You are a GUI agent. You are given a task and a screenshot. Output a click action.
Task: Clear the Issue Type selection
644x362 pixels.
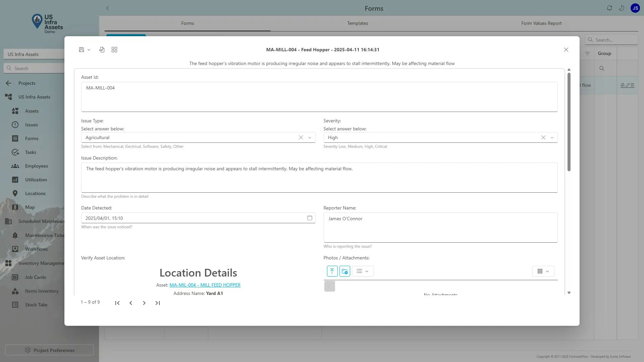[301, 137]
